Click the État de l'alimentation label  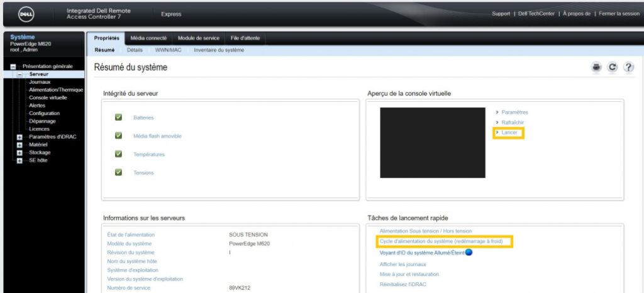[x=131, y=235]
